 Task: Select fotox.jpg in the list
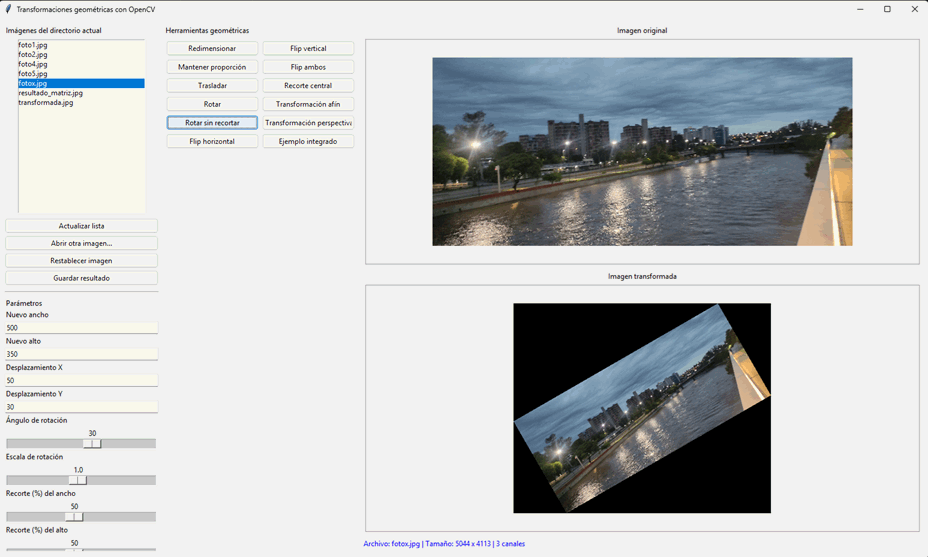tap(81, 83)
